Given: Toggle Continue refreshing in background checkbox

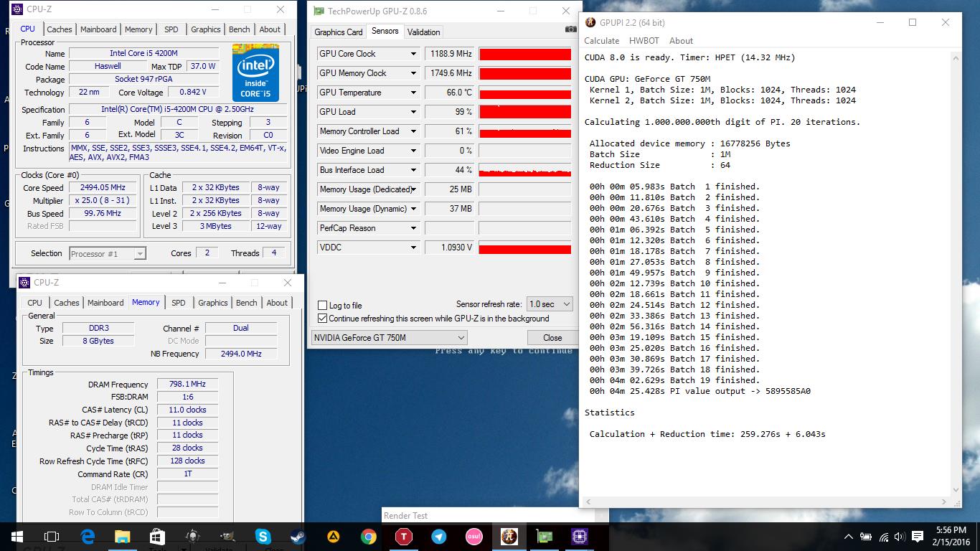Looking at the screenshot, I should [x=323, y=319].
